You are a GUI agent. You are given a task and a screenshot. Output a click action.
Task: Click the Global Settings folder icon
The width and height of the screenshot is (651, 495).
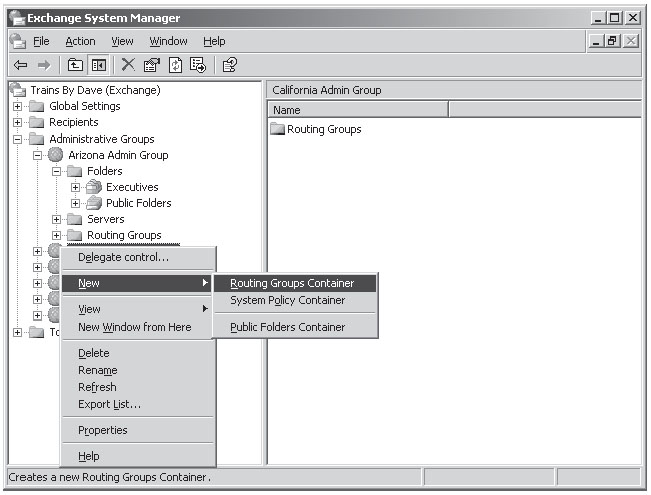coord(37,106)
